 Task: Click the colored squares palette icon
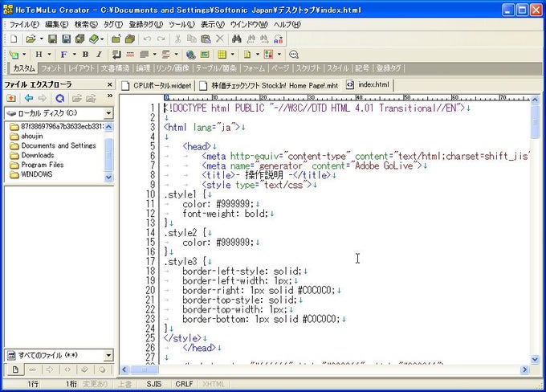click(268, 55)
